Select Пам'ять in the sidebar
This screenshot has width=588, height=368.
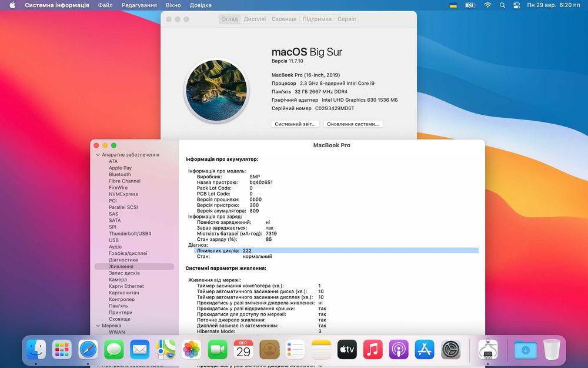click(118, 306)
